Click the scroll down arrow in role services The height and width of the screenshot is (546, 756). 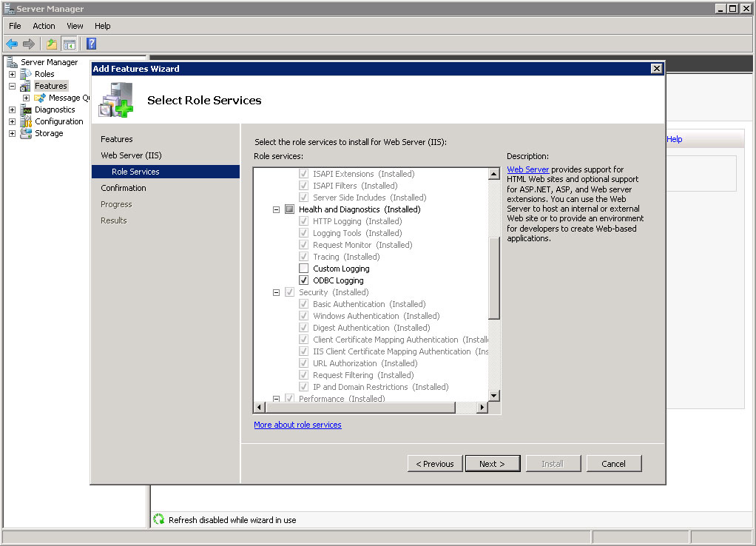[493, 396]
